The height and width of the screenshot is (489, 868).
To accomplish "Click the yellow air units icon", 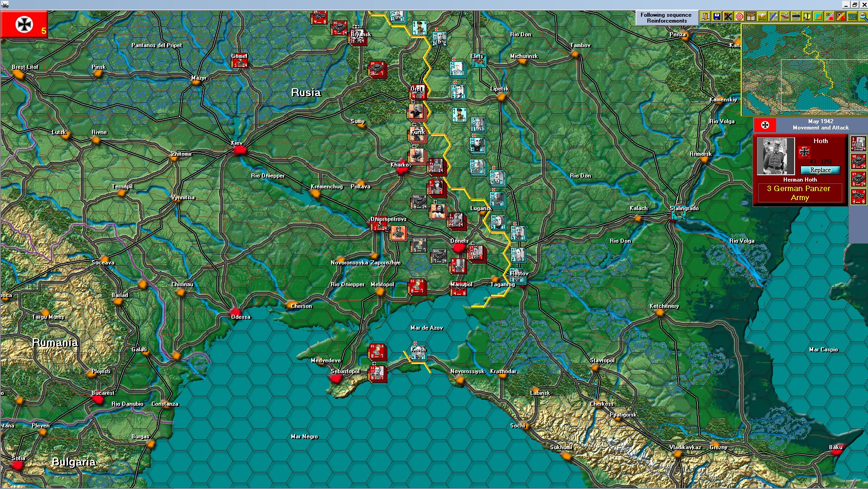I will click(x=807, y=17).
